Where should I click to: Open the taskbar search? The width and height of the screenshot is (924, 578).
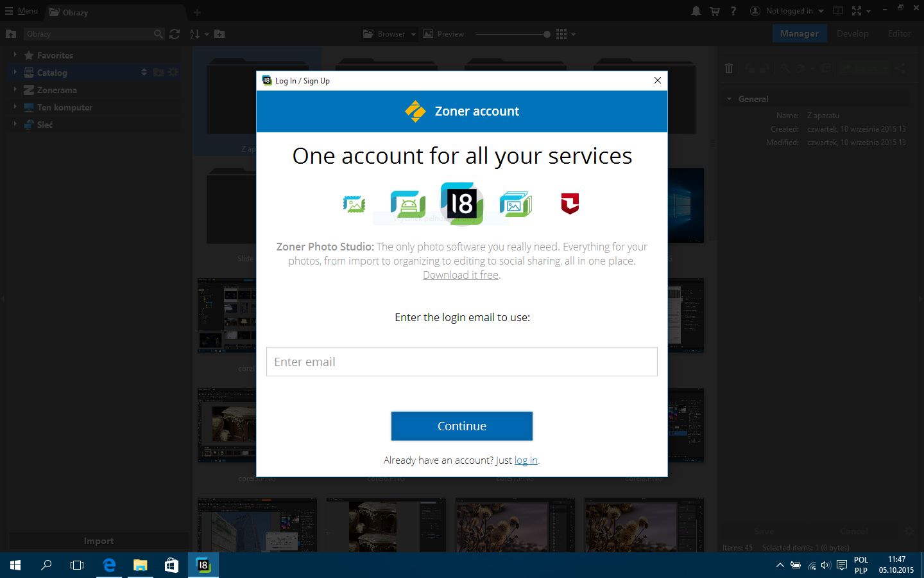[x=46, y=565]
